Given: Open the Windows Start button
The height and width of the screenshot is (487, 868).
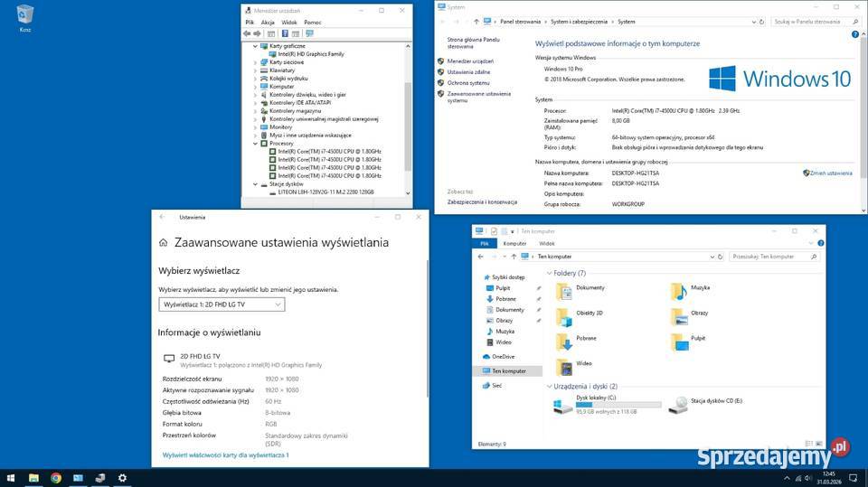Looking at the screenshot, I should [x=11, y=478].
